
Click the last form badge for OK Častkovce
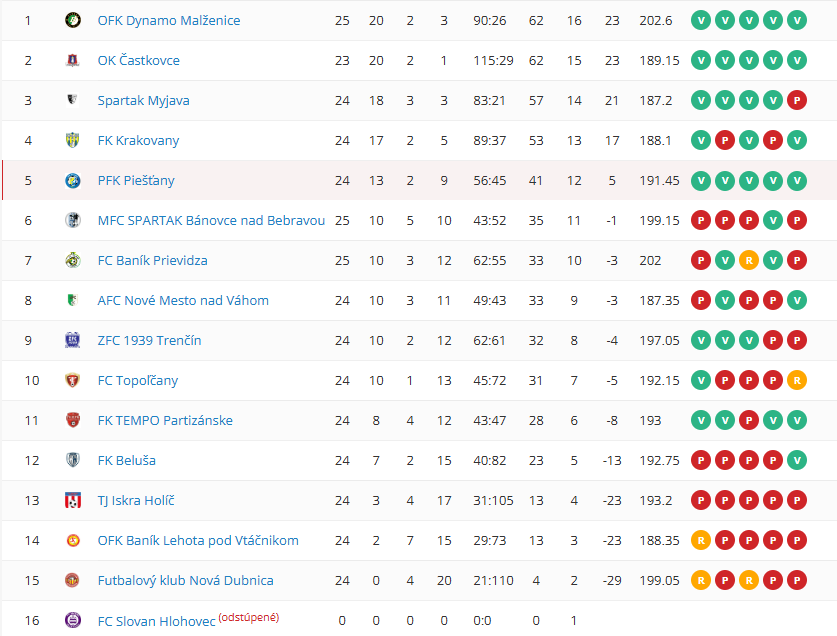click(797, 60)
